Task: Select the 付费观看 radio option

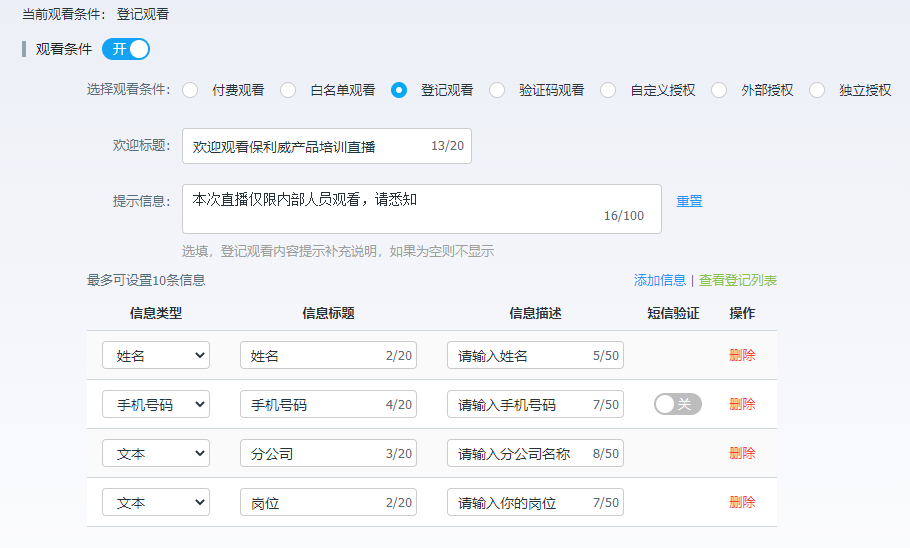Action: (x=190, y=90)
